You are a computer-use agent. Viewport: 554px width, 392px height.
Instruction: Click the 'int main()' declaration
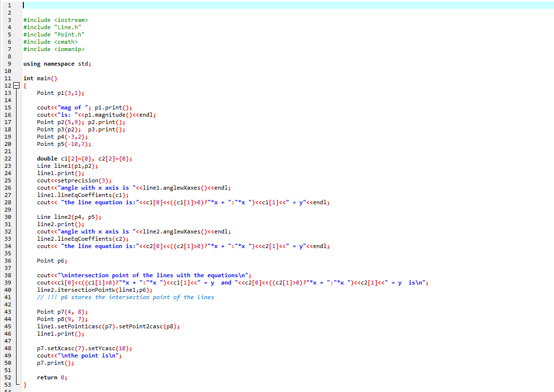(x=40, y=78)
